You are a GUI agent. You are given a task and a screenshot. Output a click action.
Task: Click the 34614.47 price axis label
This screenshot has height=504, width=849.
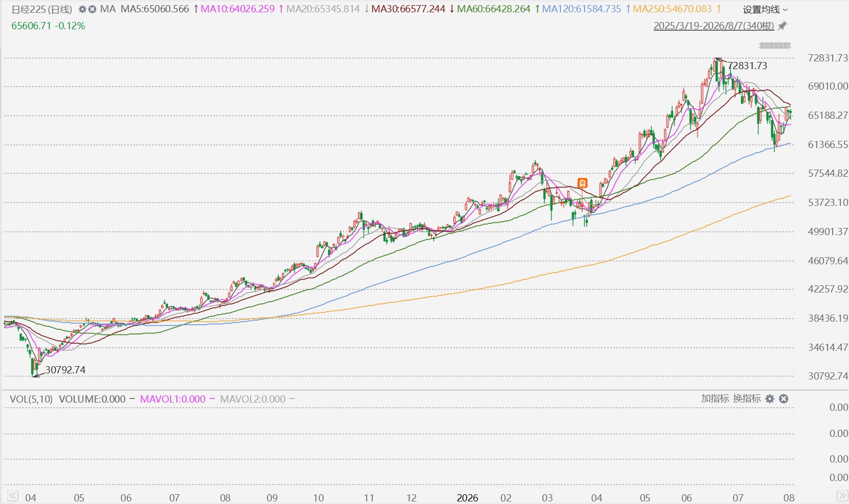tap(828, 347)
